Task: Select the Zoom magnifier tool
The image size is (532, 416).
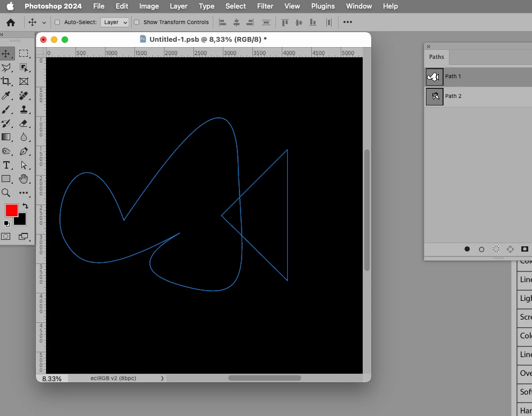Action: coord(6,193)
